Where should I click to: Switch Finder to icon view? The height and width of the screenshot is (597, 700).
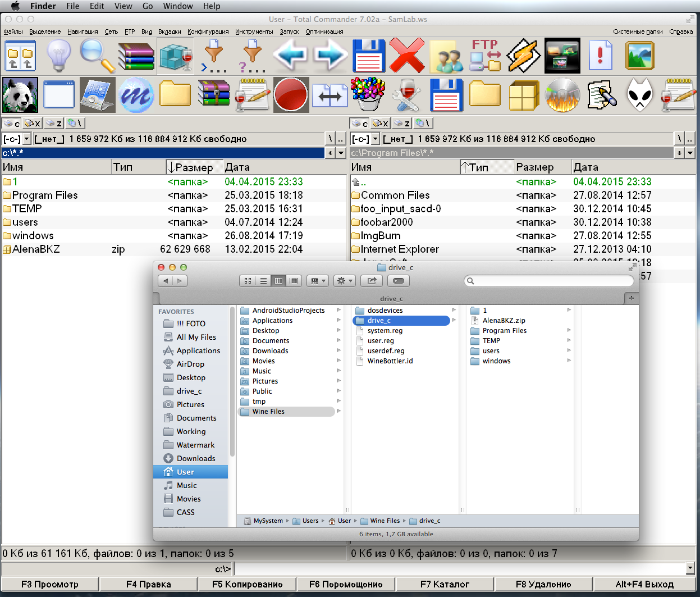pos(248,281)
